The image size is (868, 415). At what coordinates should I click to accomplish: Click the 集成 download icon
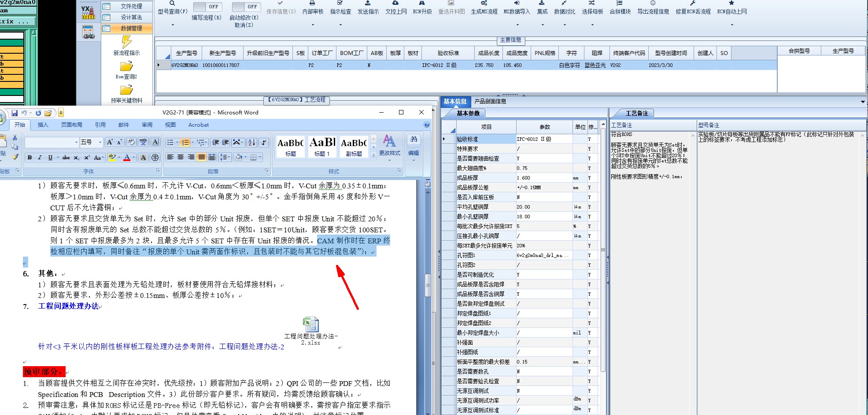click(x=542, y=3)
